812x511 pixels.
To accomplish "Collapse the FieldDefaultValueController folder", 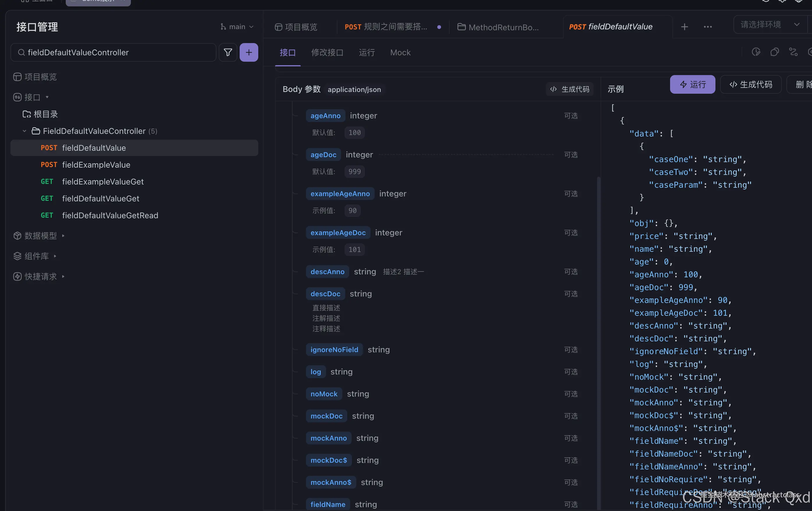I will [x=24, y=131].
